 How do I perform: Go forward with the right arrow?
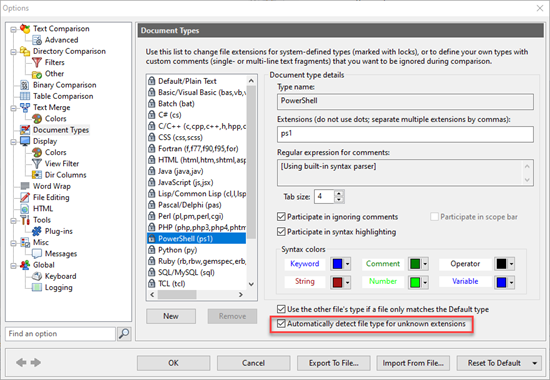tap(36, 362)
